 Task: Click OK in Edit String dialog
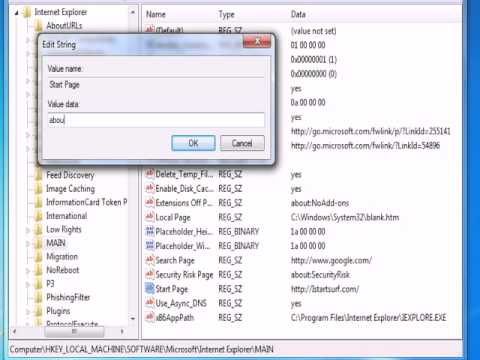193,143
